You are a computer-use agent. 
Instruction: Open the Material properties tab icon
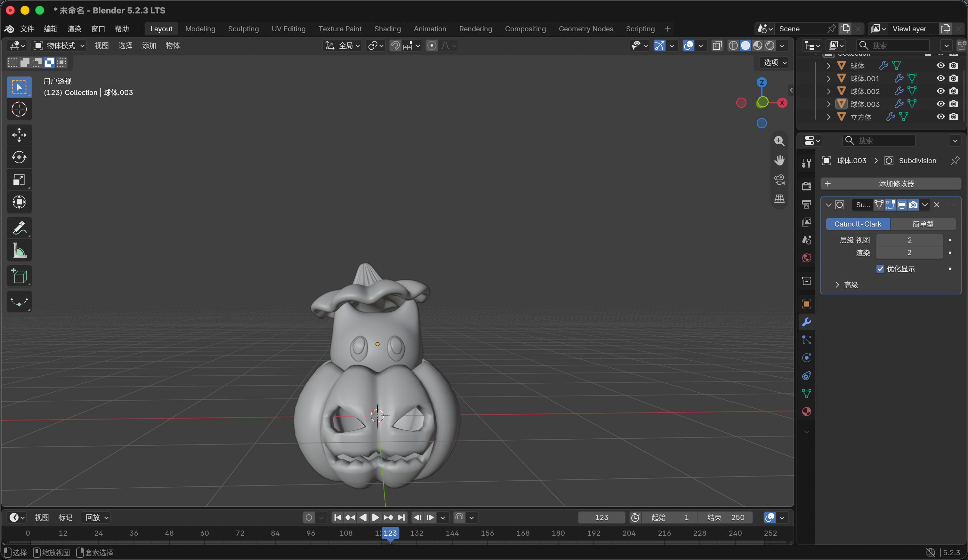pos(807,412)
